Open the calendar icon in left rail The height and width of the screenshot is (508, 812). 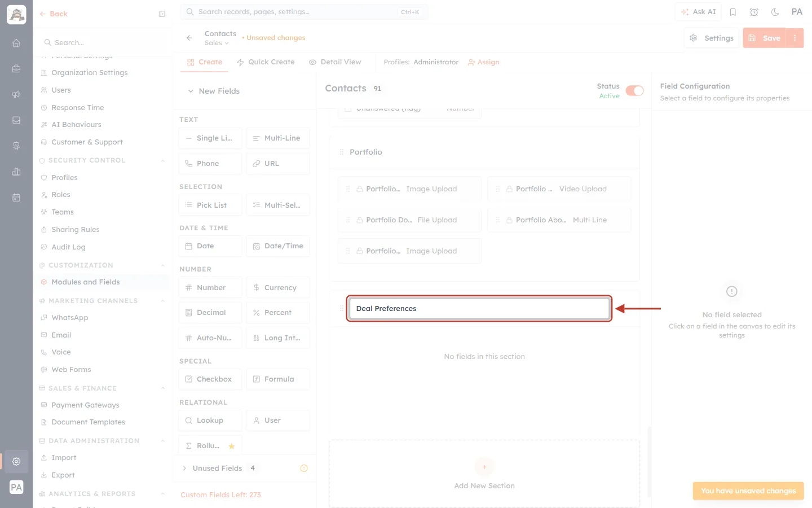pyautogui.click(x=16, y=198)
